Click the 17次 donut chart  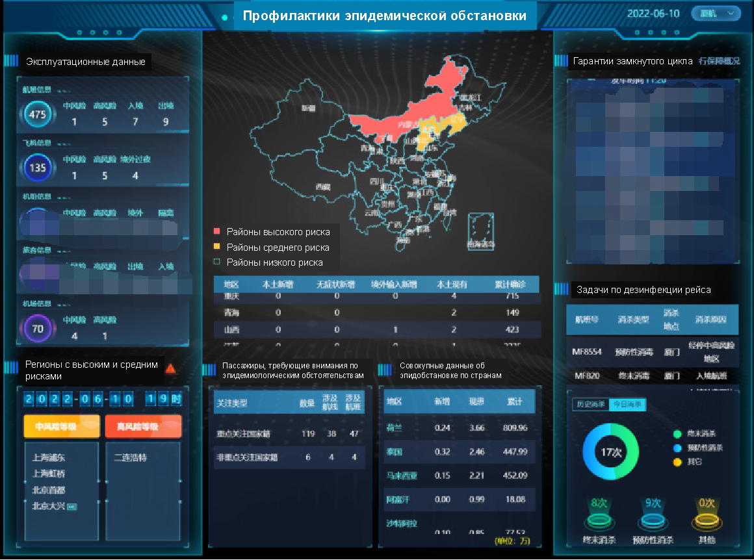[x=610, y=453]
